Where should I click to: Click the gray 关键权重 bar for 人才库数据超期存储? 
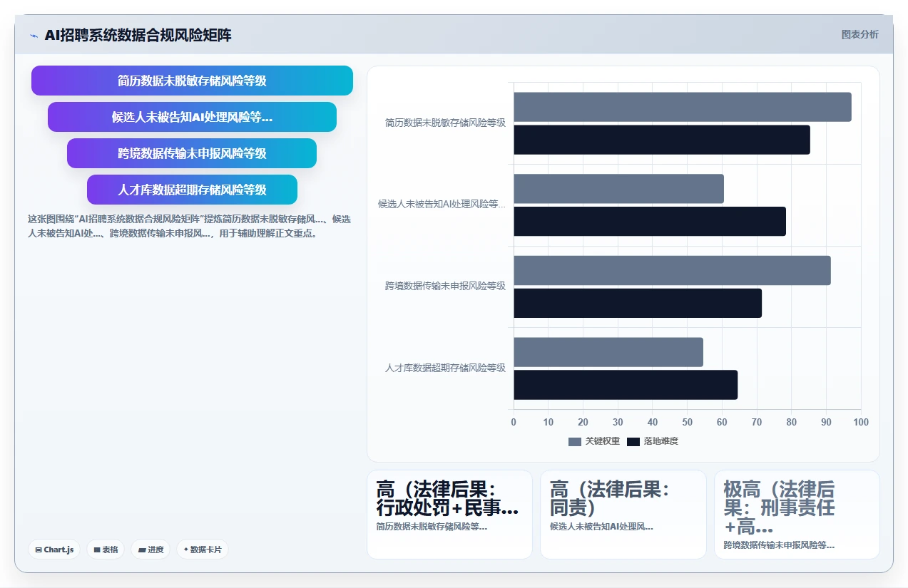(x=608, y=352)
